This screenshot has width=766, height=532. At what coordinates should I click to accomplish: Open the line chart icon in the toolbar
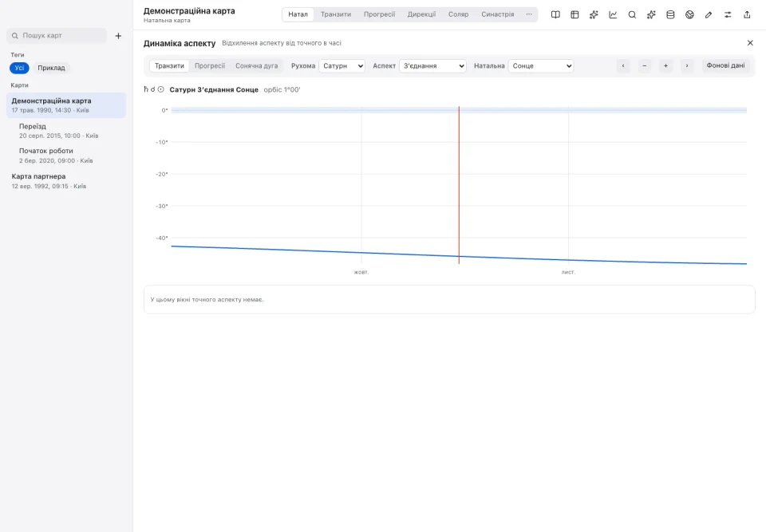[613, 14]
